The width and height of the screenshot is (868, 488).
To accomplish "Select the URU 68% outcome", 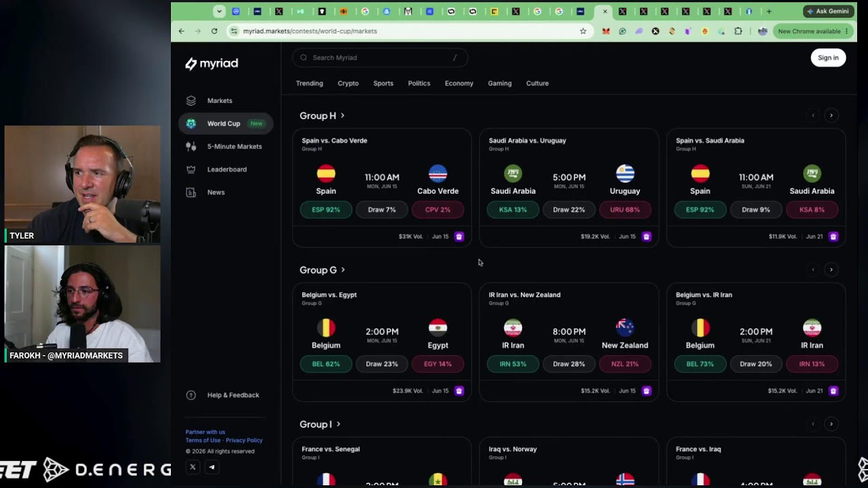I will click(x=625, y=210).
